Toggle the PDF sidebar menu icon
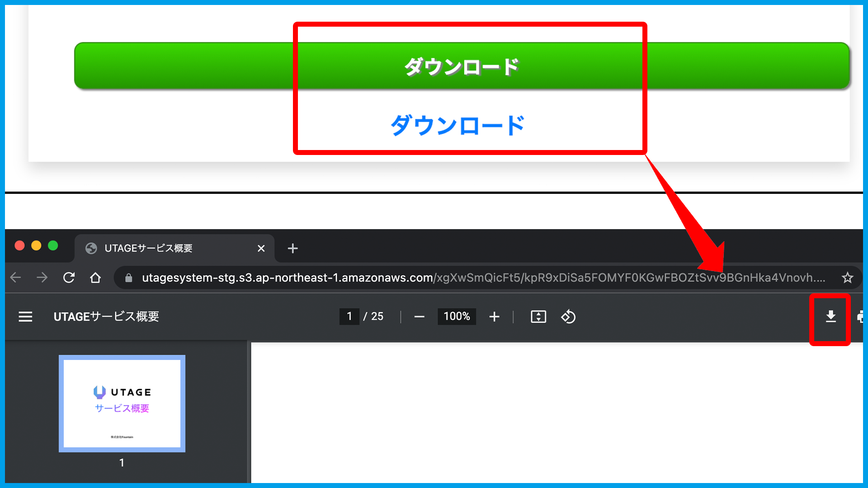The image size is (868, 488). click(x=25, y=317)
